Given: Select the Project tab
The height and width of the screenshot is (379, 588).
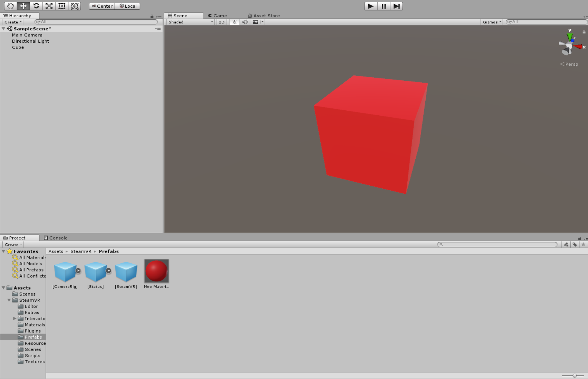Looking at the screenshot, I should pyautogui.click(x=19, y=238).
